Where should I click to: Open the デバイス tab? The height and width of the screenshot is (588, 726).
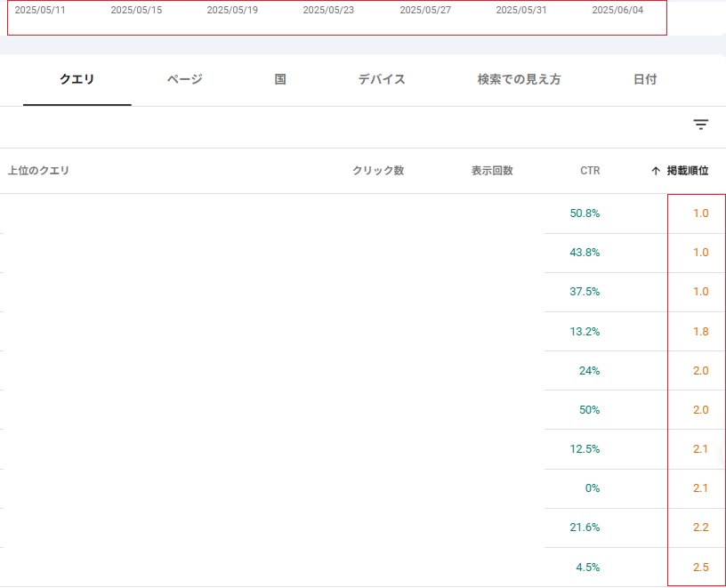pos(382,79)
